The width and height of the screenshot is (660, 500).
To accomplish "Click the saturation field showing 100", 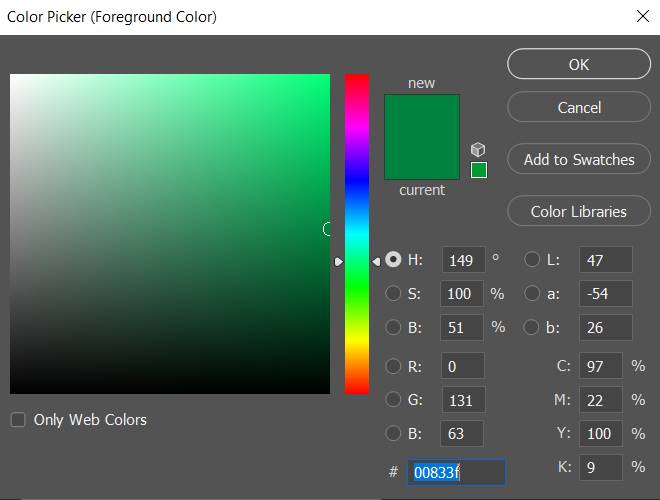I will coord(462,294).
